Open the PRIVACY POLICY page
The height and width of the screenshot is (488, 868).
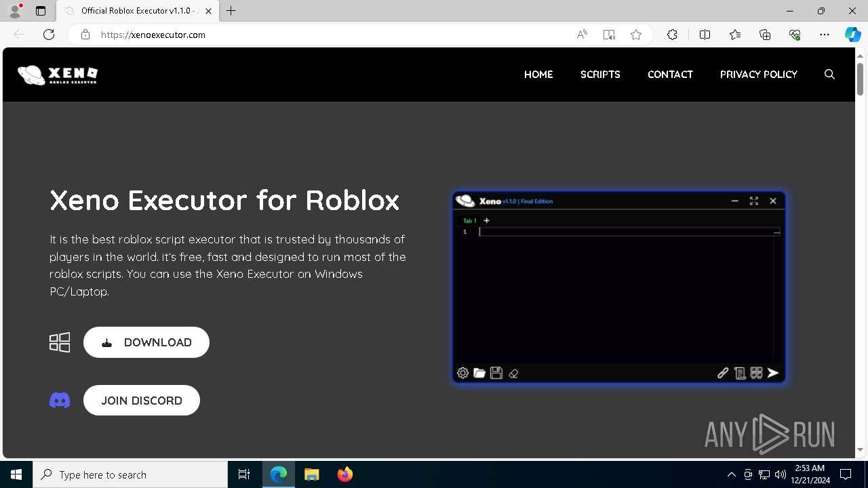coord(759,75)
